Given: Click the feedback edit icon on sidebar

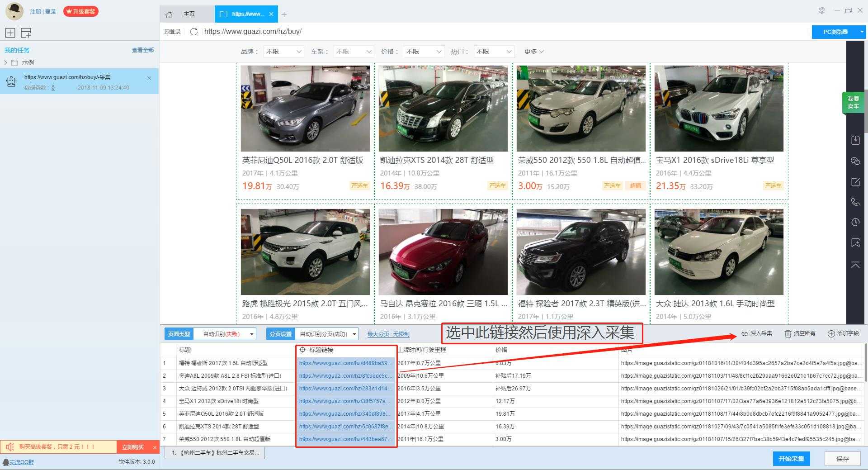Looking at the screenshot, I should tap(855, 182).
